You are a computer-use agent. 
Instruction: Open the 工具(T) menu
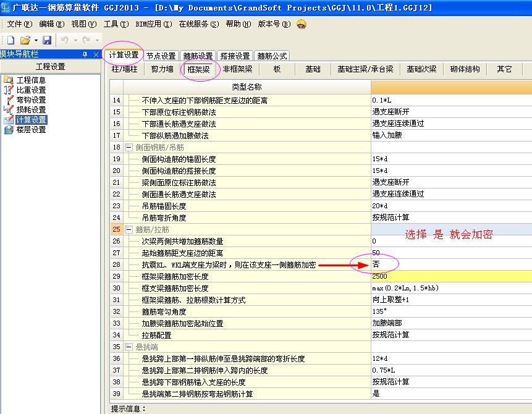tap(116, 24)
